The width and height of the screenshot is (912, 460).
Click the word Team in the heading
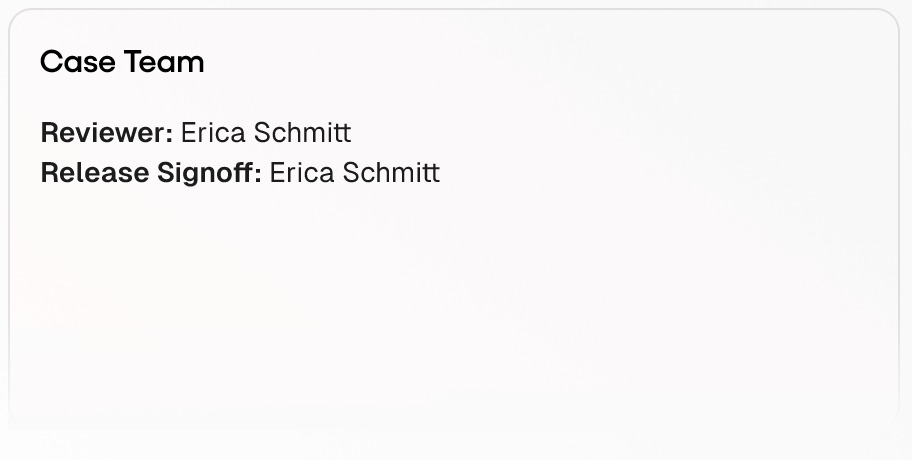(x=164, y=62)
